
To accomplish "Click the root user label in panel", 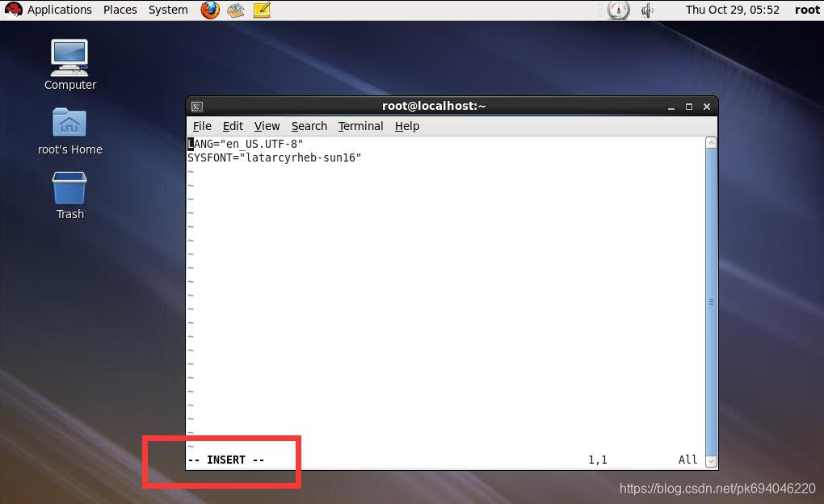I will click(807, 10).
